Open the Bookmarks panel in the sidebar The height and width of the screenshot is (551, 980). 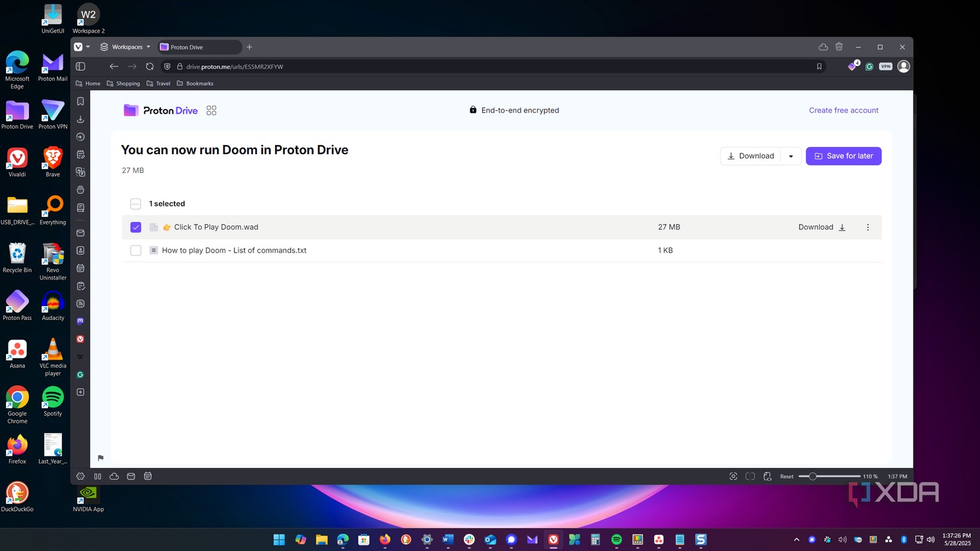(x=80, y=101)
